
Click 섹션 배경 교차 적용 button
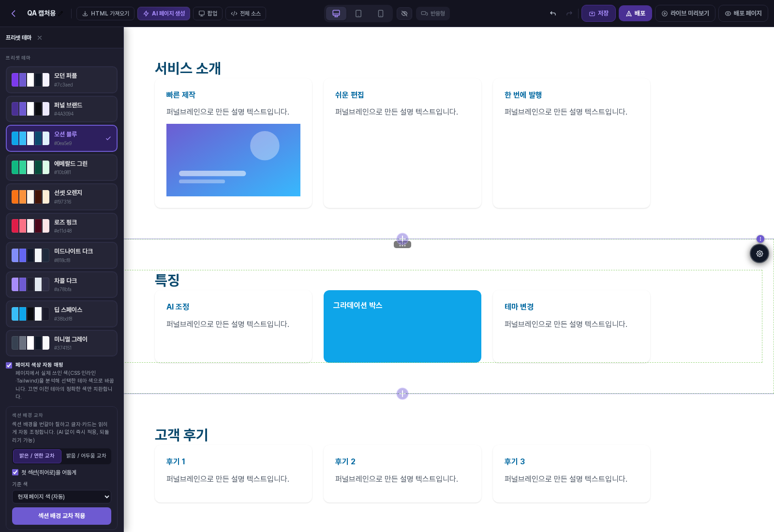click(x=61, y=516)
